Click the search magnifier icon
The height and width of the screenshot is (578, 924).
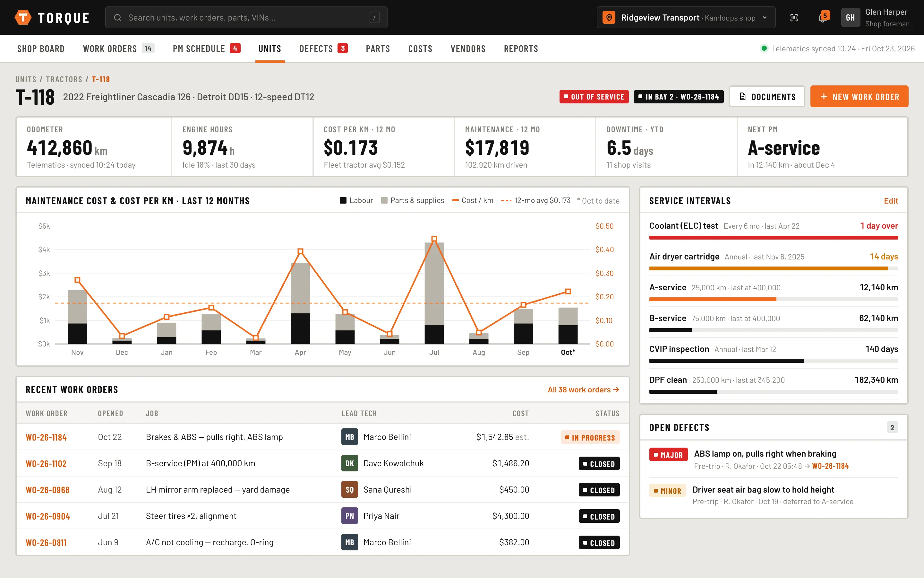(x=118, y=18)
